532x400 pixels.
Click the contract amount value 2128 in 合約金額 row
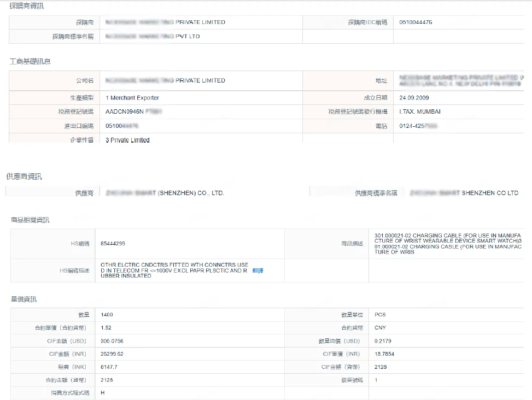107,380
